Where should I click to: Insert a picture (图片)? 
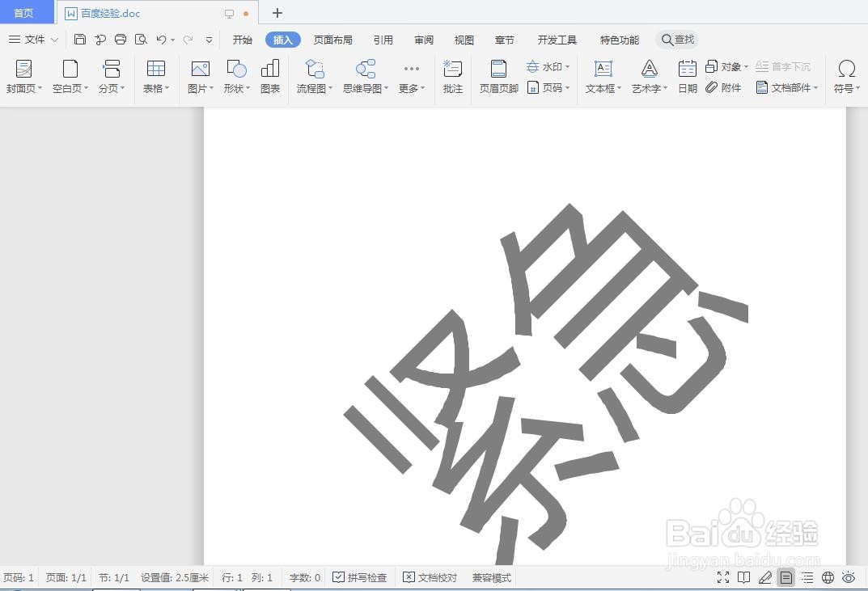(x=201, y=76)
